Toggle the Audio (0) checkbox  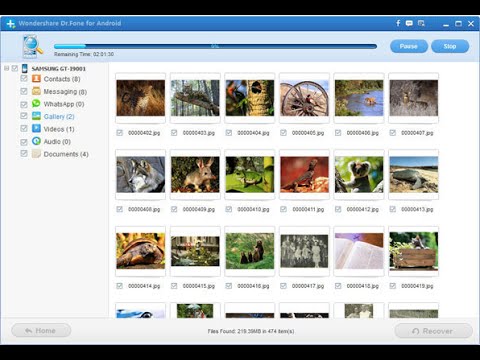24,142
